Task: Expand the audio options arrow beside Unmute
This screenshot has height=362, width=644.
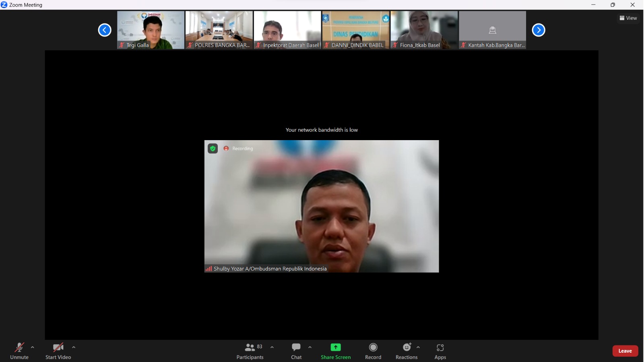Action: coord(33,347)
